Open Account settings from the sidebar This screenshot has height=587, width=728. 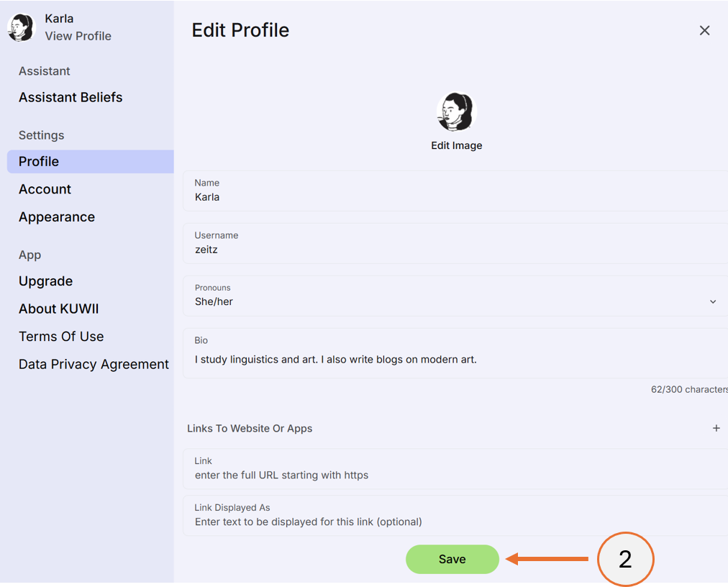(x=45, y=189)
